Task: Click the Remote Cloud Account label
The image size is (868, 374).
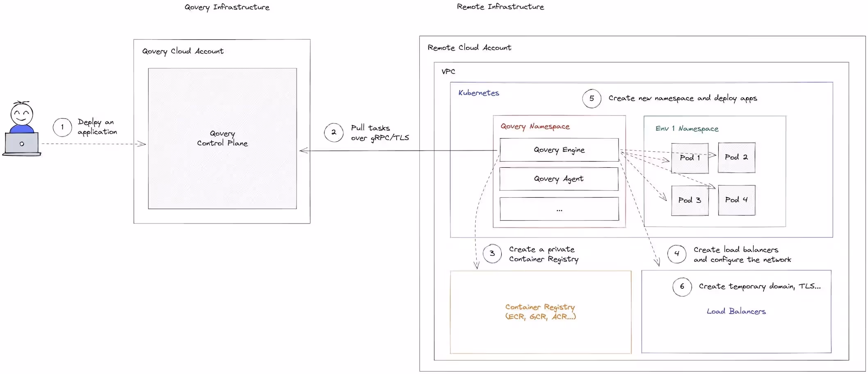Action: click(x=469, y=48)
